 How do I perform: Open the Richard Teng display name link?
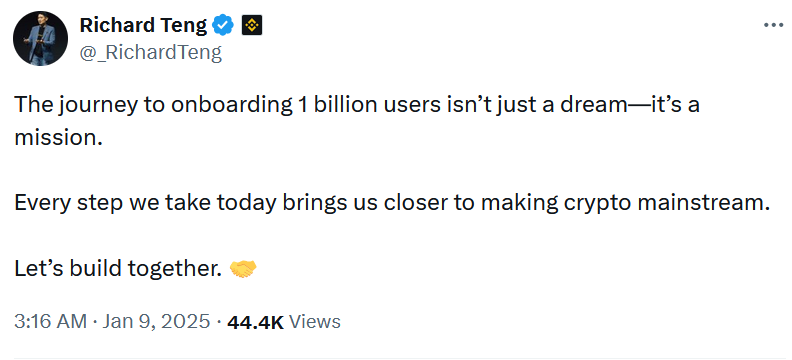point(143,25)
